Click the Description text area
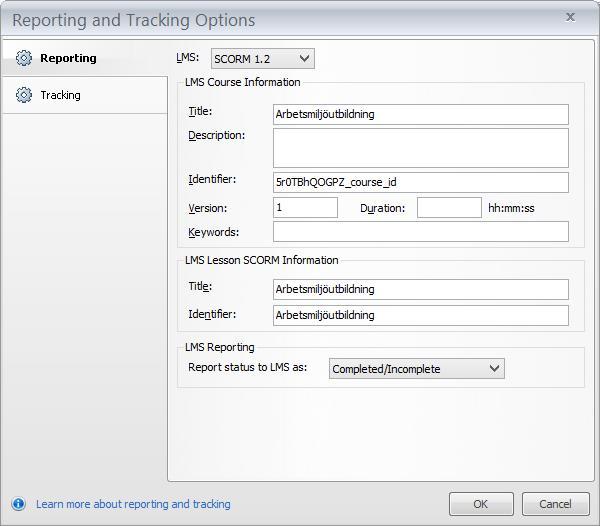 coord(421,148)
